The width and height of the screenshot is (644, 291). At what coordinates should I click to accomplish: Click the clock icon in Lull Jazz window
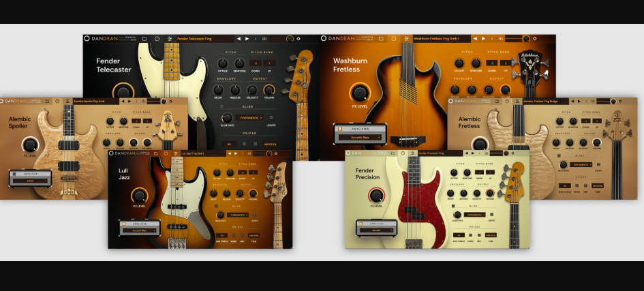166,153
